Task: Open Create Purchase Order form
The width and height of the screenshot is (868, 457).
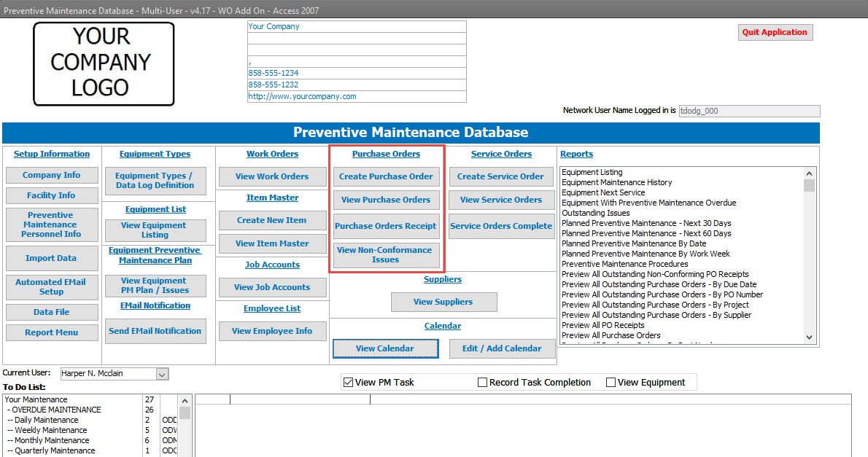Action: click(x=386, y=176)
